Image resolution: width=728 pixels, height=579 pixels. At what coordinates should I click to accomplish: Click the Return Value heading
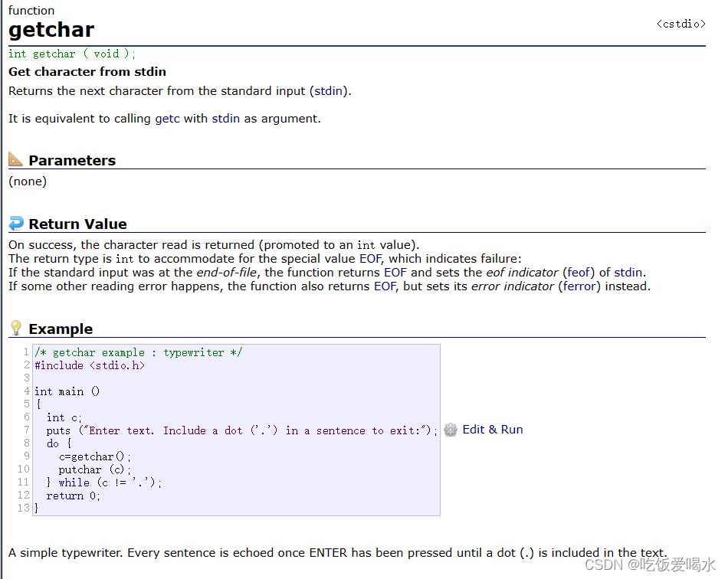(x=77, y=224)
